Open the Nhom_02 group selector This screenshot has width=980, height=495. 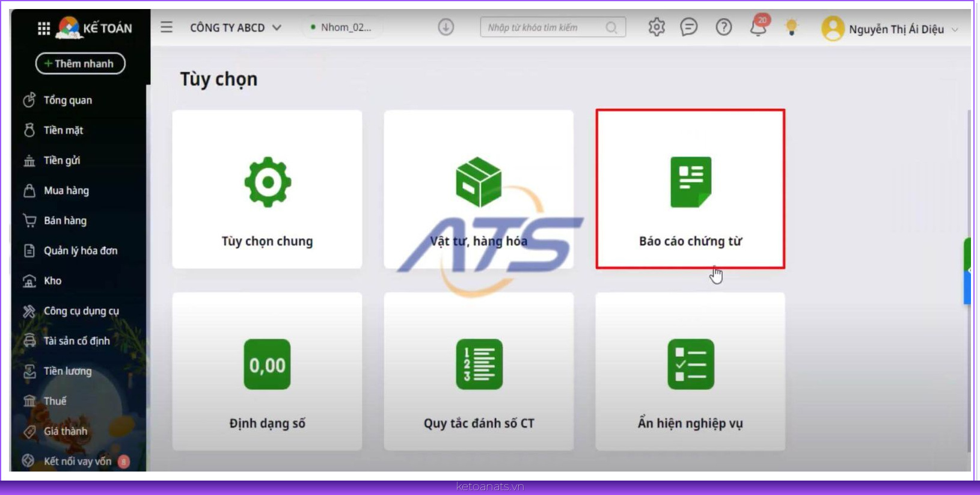341,27
